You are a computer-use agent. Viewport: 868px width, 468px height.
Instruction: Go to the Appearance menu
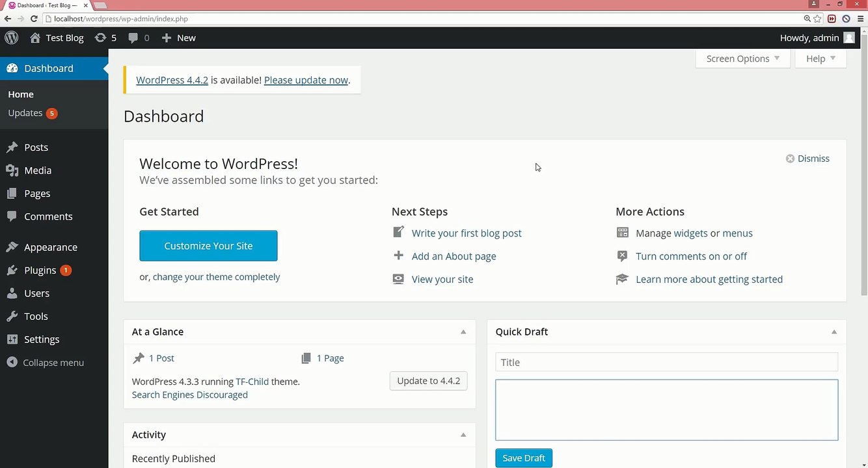(51, 247)
